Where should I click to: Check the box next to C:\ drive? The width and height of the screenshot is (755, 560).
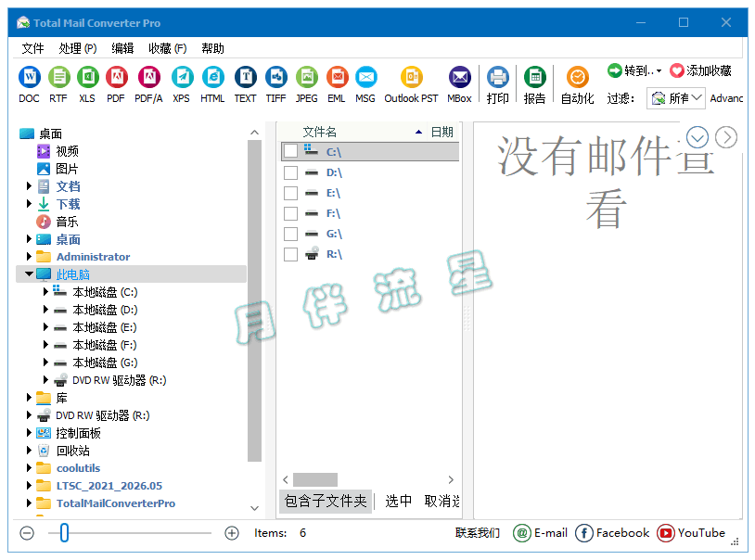point(290,151)
